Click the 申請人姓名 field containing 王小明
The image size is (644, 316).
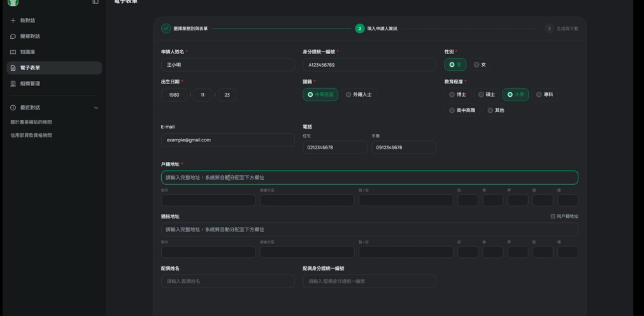(228, 65)
